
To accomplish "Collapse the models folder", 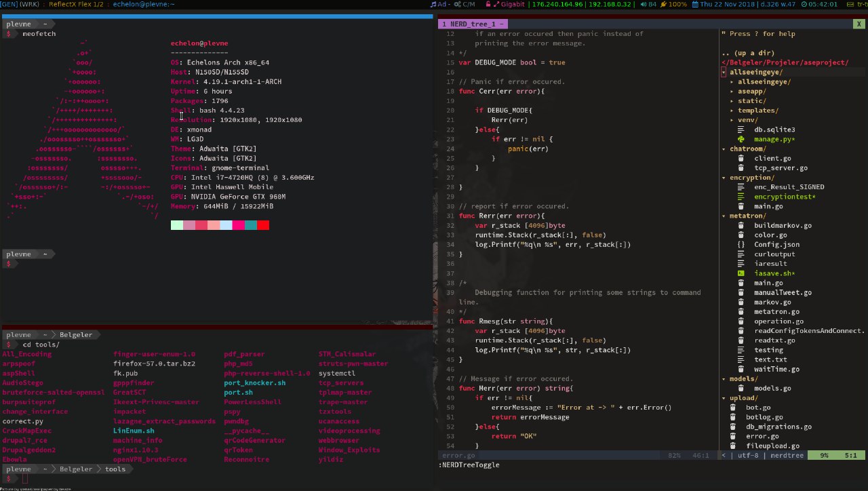I will 724,379.
